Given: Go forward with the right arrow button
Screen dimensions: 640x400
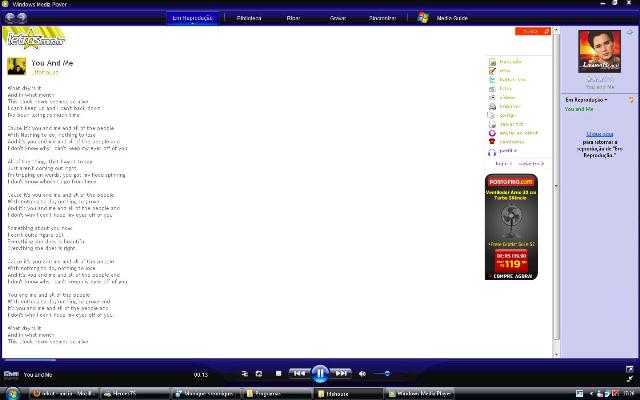Looking at the screenshot, I should click(x=22, y=18).
